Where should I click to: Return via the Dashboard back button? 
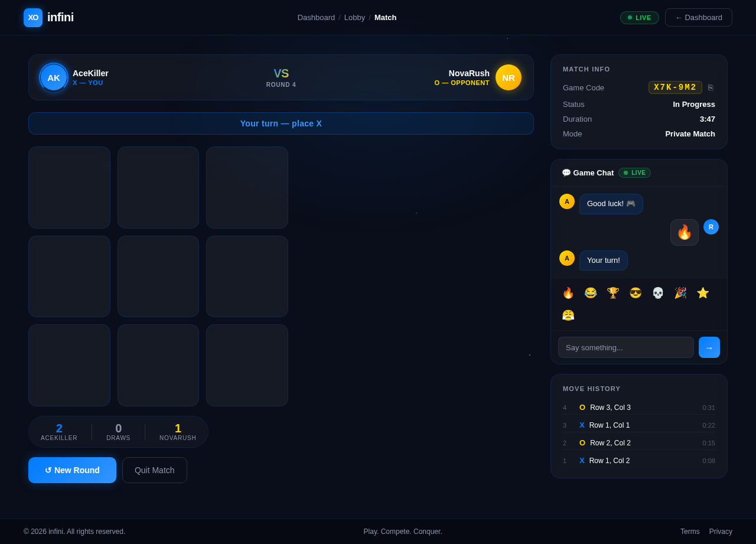tap(698, 17)
